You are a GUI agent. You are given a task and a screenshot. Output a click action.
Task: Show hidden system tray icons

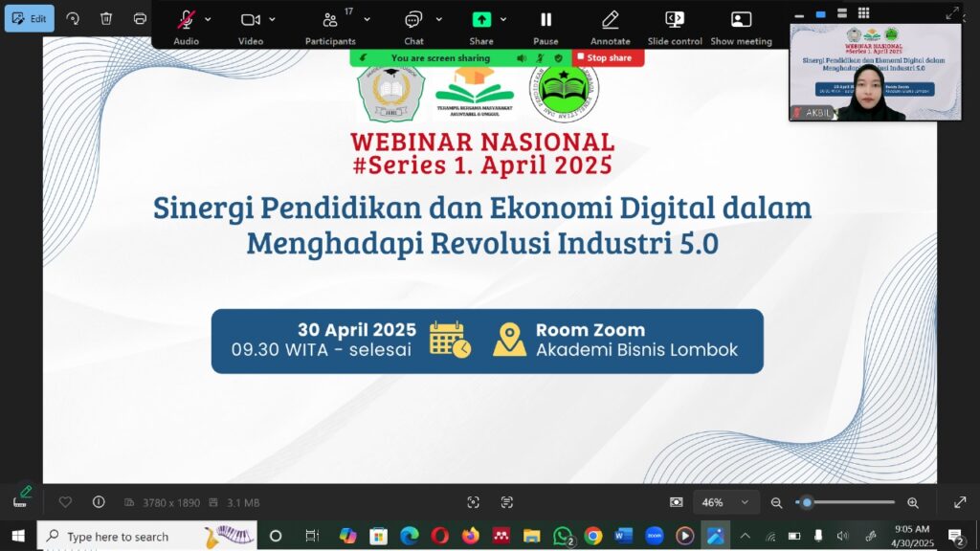click(745, 536)
